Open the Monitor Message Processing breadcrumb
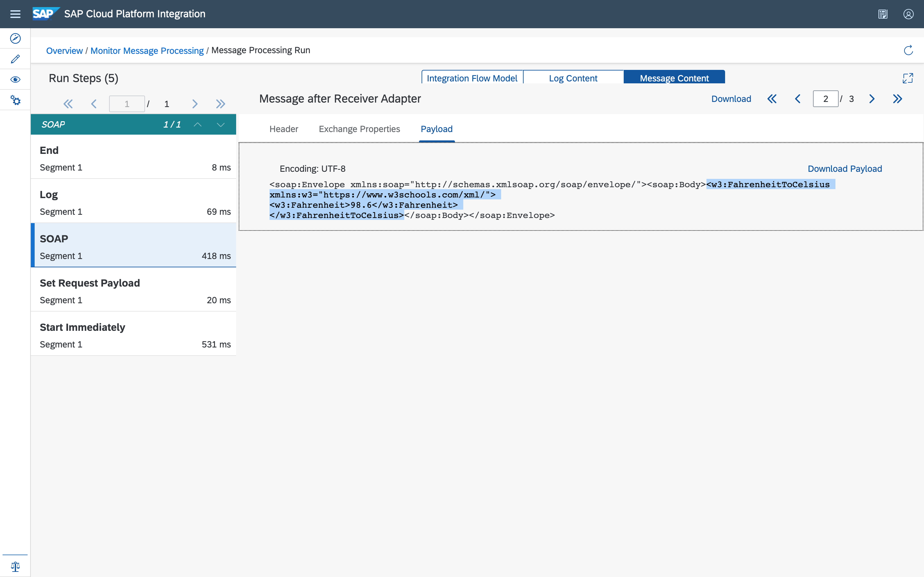Image resolution: width=924 pixels, height=577 pixels. [147, 50]
